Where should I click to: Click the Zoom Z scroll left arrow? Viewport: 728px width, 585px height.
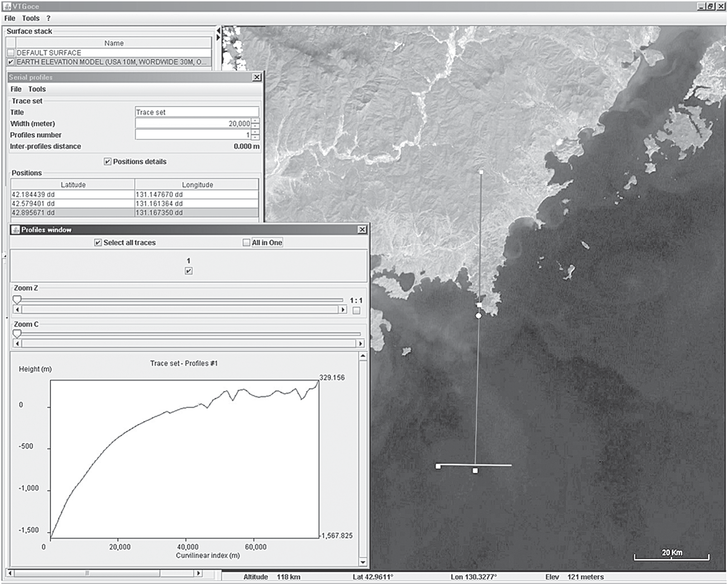point(17,309)
